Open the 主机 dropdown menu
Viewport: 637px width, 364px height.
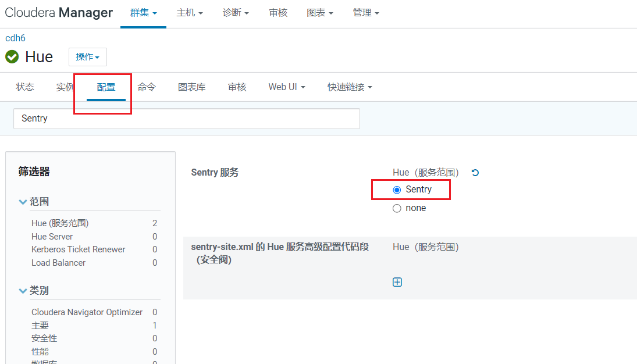(189, 13)
